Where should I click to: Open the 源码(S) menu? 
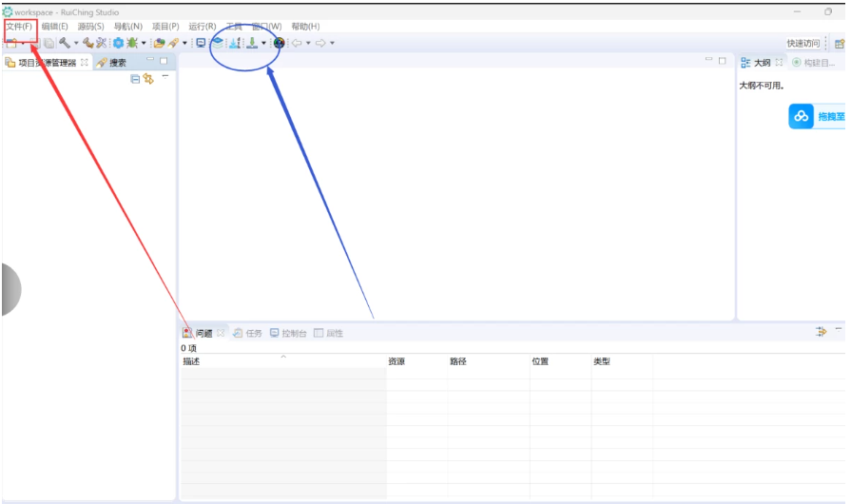(x=90, y=26)
